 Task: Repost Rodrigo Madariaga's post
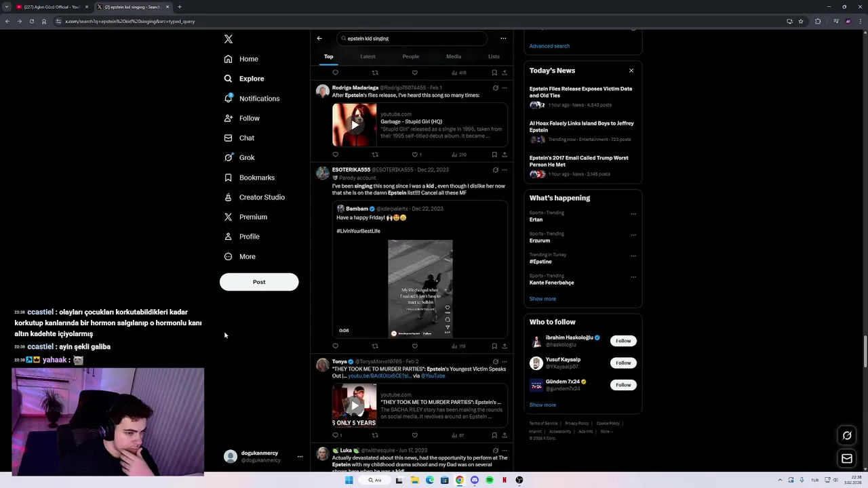coord(375,155)
